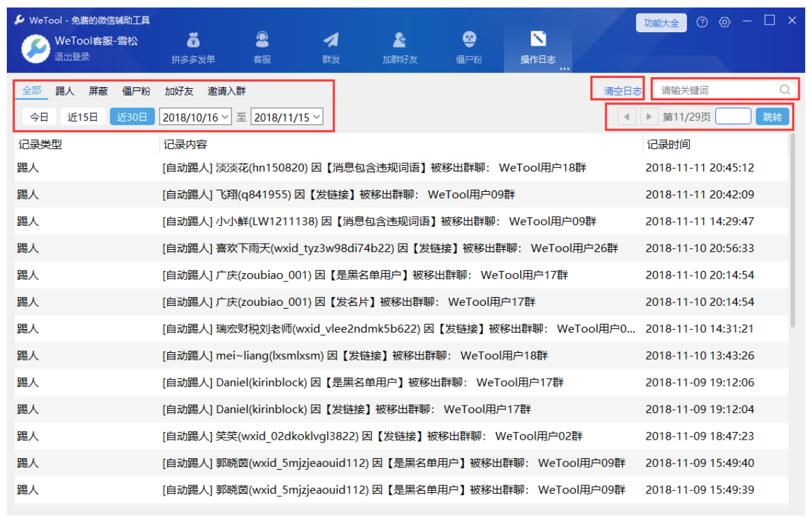Select the 操作日志 operation log icon
Screen dimensions: 812x525
click(538, 39)
